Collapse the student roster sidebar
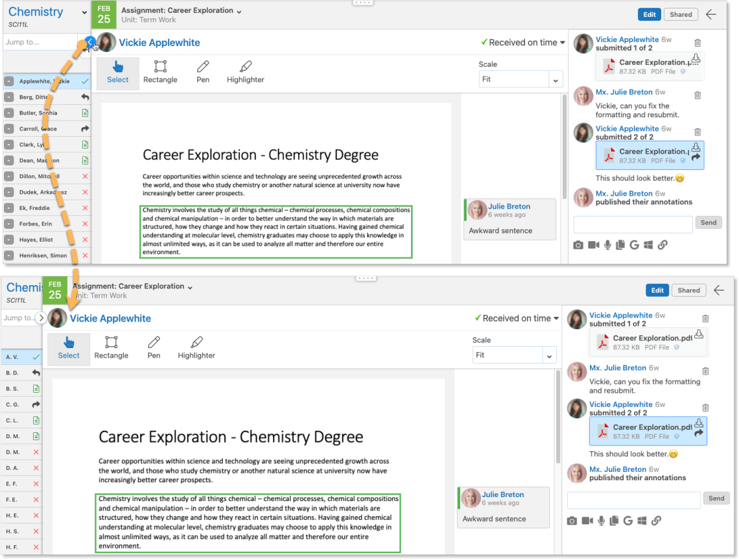Viewport: 739px width, 560px height. 89,41
